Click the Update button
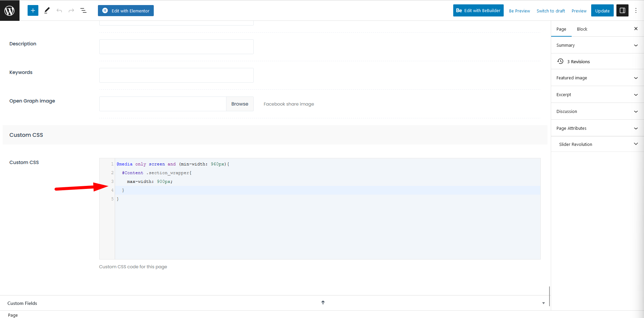The height and width of the screenshot is (318, 644). pos(602,10)
